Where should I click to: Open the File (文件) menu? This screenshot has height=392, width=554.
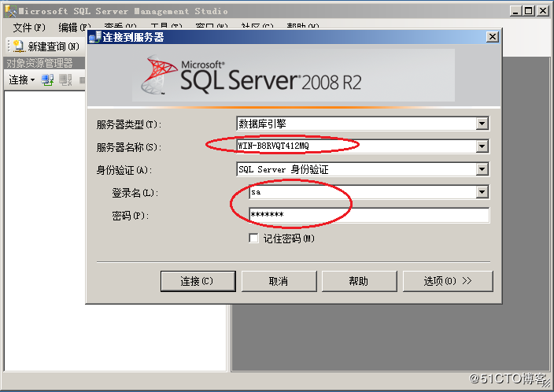point(29,28)
